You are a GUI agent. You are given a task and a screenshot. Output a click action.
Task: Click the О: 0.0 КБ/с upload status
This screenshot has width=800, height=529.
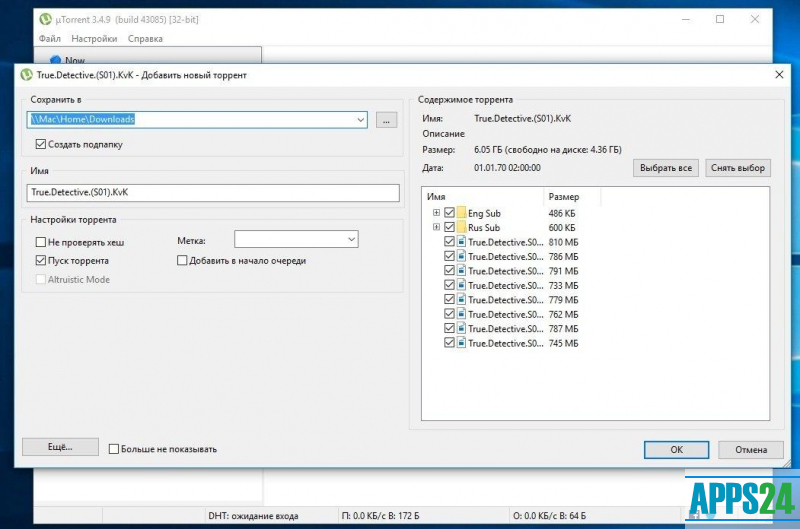pyautogui.click(x=549, y=516)
